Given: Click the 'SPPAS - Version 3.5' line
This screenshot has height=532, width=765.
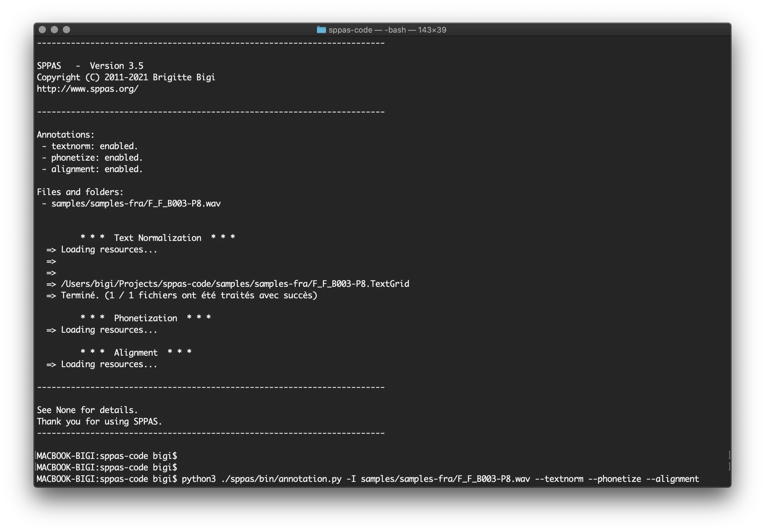Looking at the screenshot, I should [90, 66].
